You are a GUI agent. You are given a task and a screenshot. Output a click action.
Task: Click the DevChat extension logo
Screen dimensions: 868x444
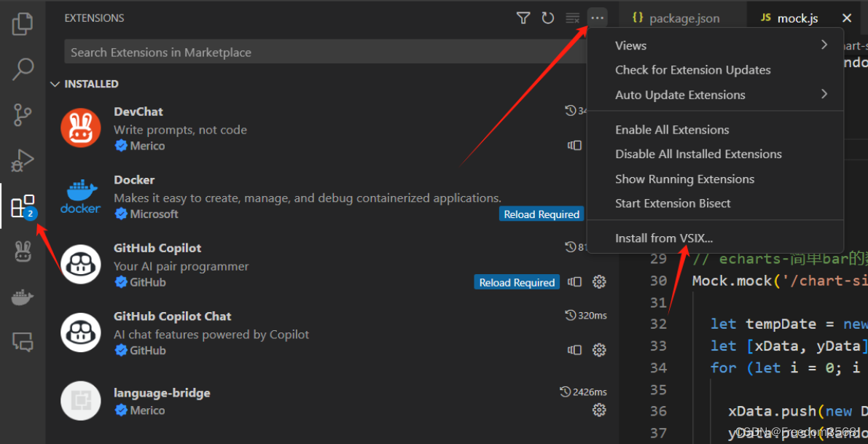coord(81,128)
